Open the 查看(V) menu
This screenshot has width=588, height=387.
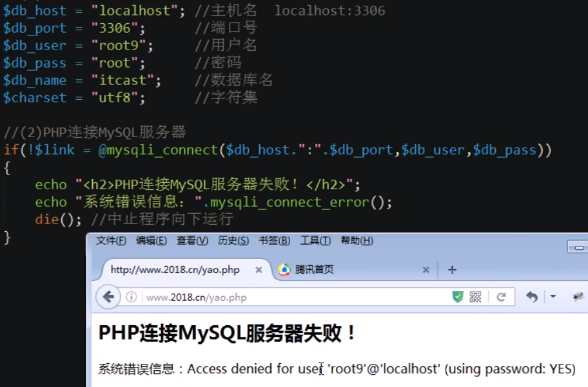(192, 241)
